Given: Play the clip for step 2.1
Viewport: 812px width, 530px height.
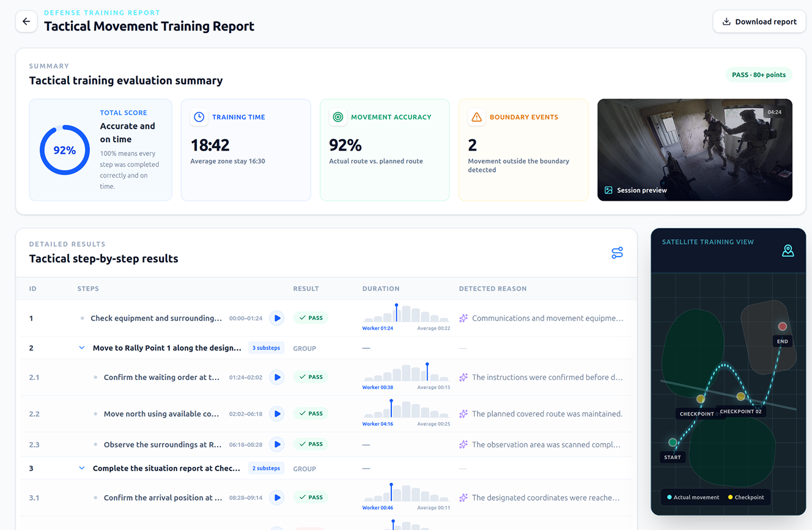Looking at the screenshot, I should pyautogui.click(x=277, y=378).
